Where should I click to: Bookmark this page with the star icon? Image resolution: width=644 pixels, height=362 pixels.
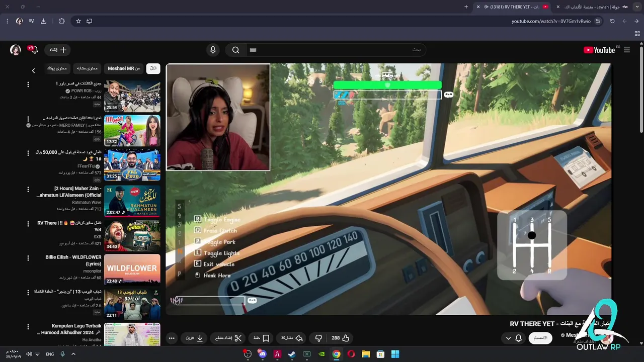click(x=78, y=21)
